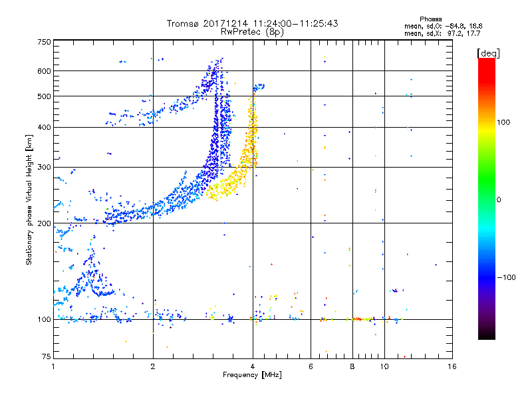Click the y-axis tick label '300'
The image size is (532, 399).
coord(44,168)
